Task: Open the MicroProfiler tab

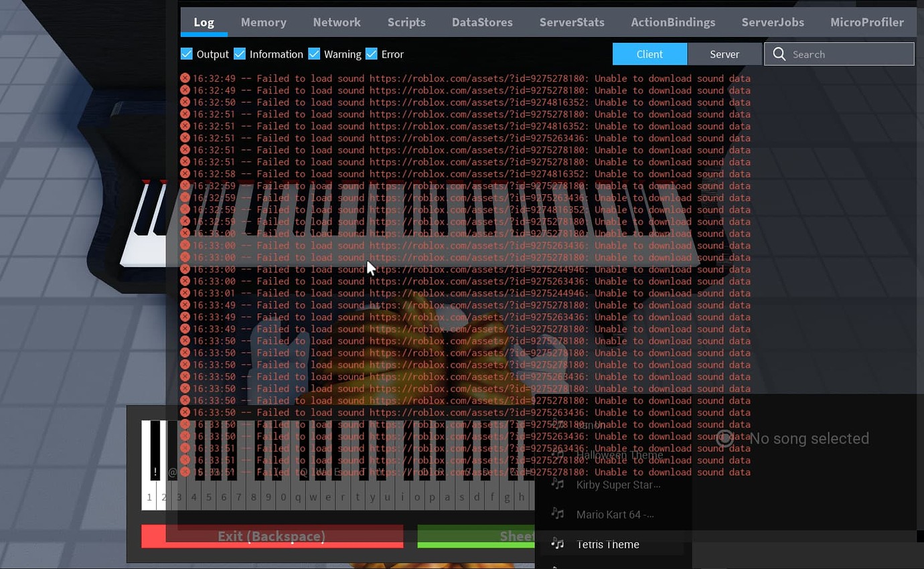Action: 867,22
